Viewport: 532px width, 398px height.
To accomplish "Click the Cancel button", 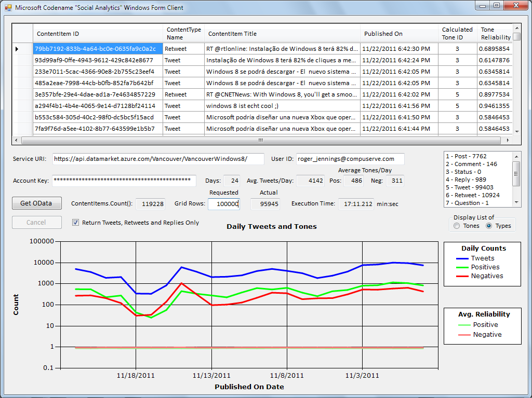I will tap(37, 223).
